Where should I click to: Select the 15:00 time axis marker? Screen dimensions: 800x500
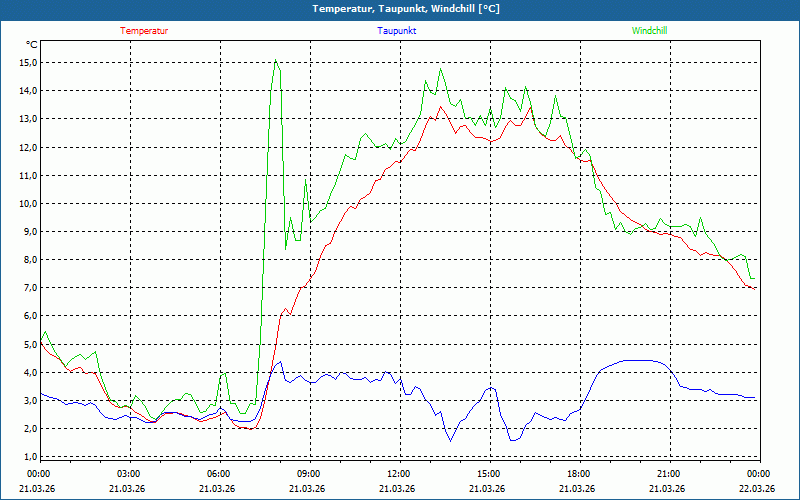pos(489,474)
